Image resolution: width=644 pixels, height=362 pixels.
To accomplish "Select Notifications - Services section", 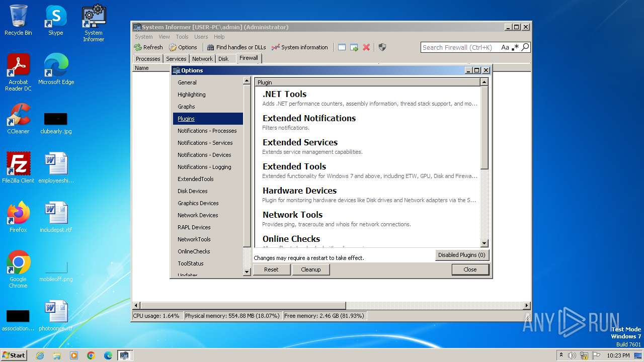I will 208,143.
